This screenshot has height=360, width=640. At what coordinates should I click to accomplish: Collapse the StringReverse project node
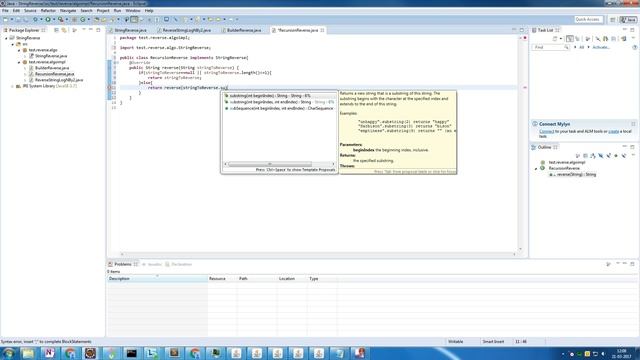(6, 38)
